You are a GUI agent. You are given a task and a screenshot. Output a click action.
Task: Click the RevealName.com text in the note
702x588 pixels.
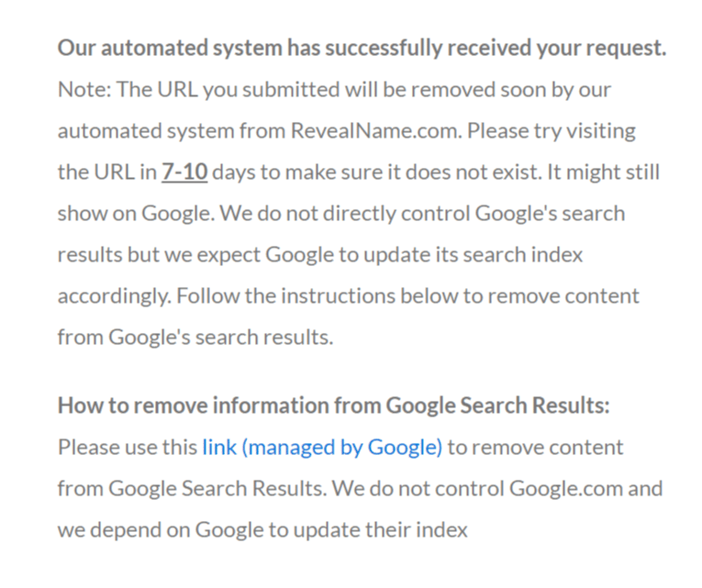(376, 130)
